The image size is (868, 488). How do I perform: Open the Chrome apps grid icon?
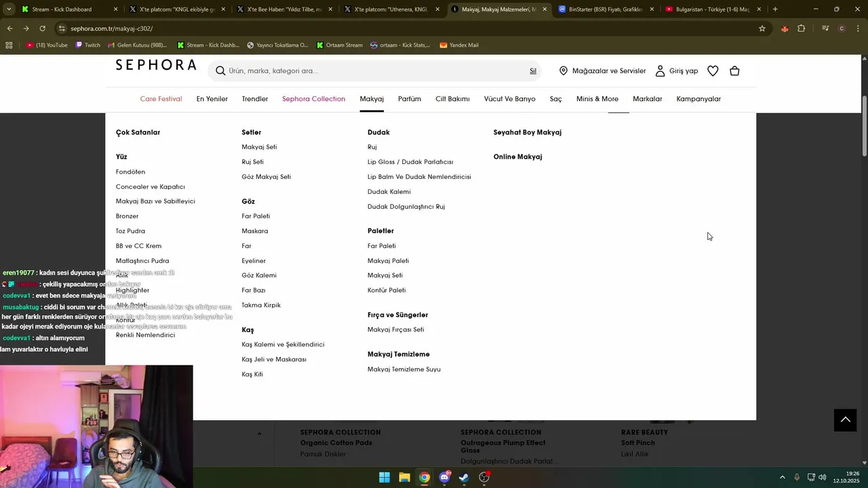coord(9,45)
